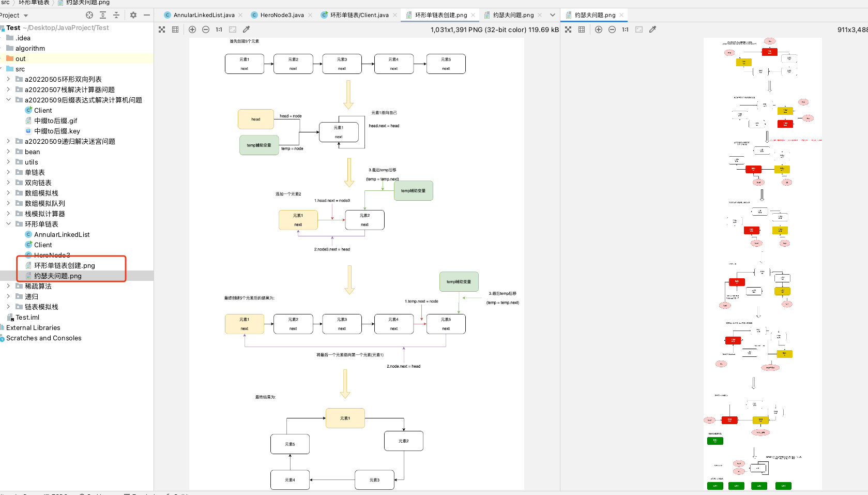868x495 pixels.
Task: Expand the 双向链表 folder
Action: pyautogui.click(x=8, y=183)
